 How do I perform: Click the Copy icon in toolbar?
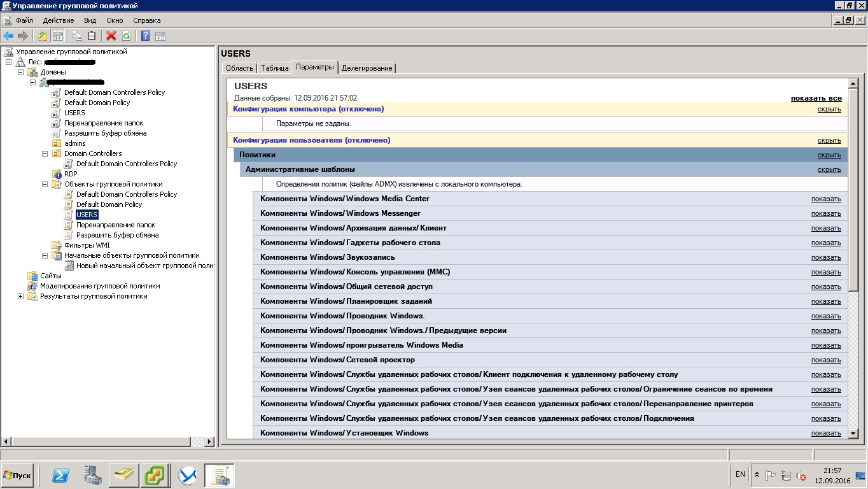pos(77,36)
